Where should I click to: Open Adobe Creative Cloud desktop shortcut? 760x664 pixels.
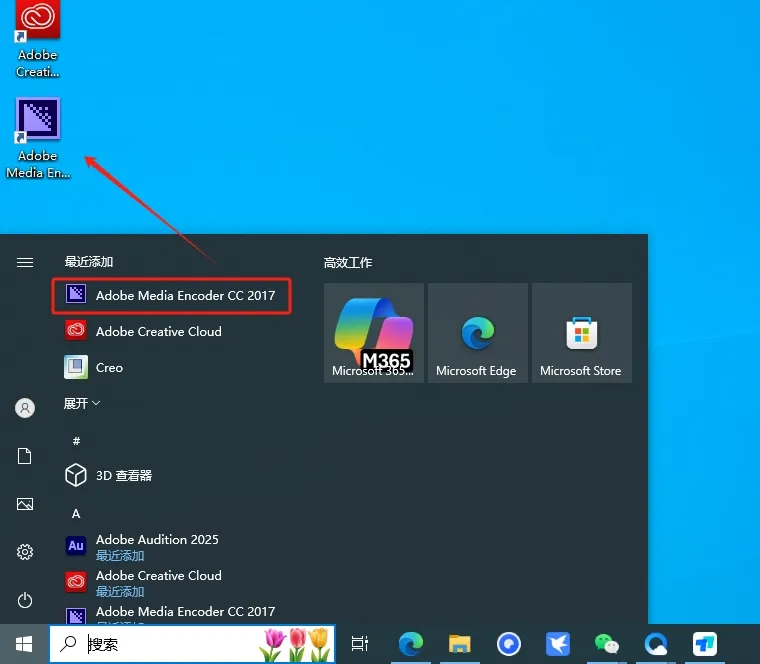pyautogui.click(x=38, y=39)
